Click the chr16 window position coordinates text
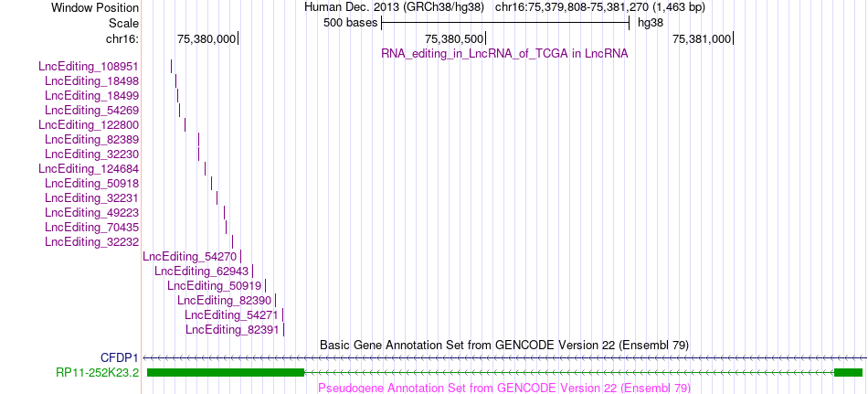This screenshot has height=394, width=868. click(x=600, y=7)
